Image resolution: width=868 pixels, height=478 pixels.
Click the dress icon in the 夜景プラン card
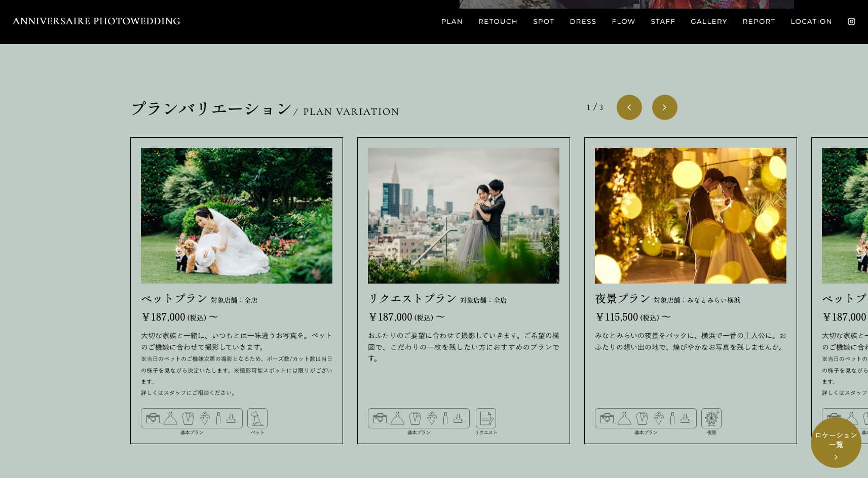coord(624,418)
